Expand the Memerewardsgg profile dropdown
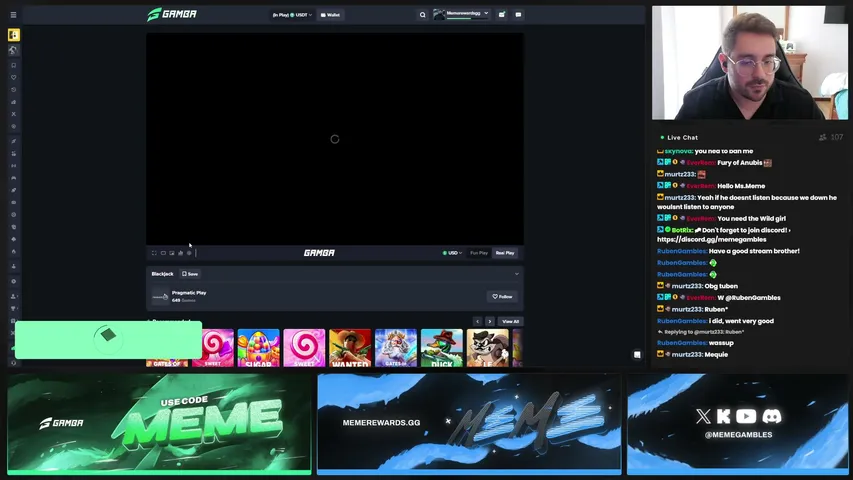Screen dimensions: 853x480 pos(461,14)
